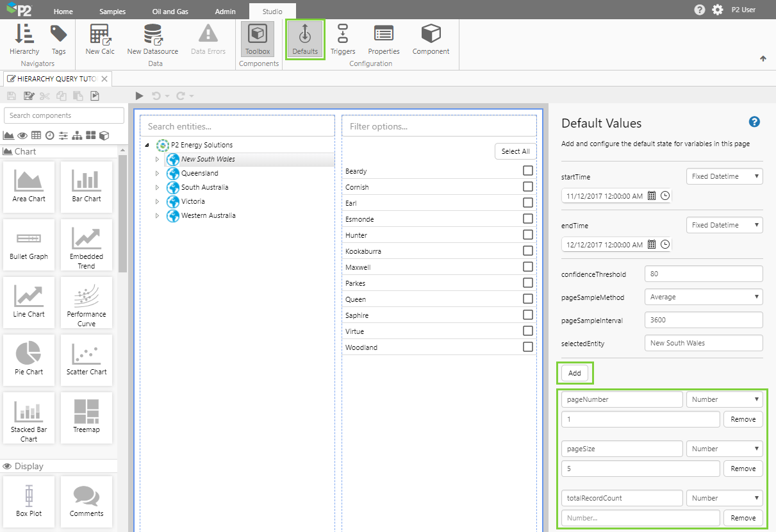Image resolution: width=776 pixels, height=532 pixels.
Task: Enable the Woodland filter option
Action: (528, 347)
